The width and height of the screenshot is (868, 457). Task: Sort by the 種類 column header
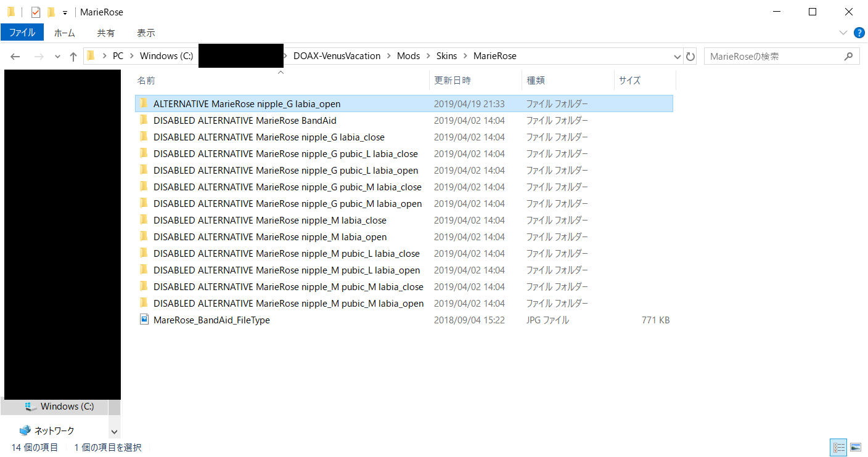(x=568, y=81)
